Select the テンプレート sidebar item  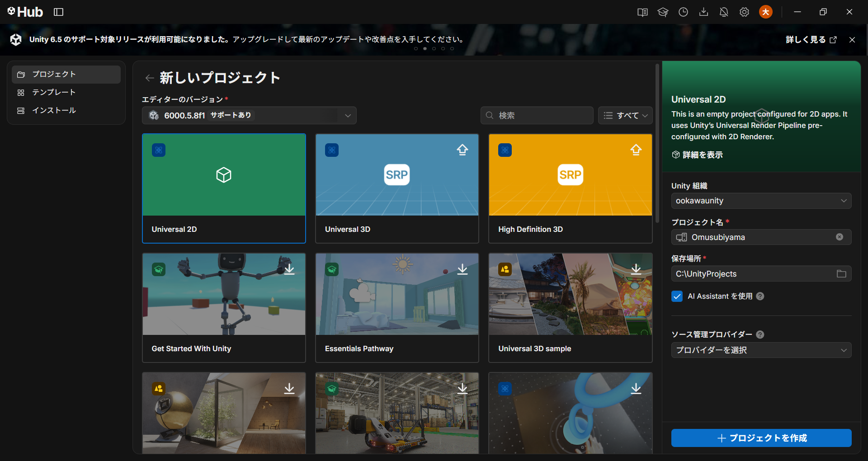[66, 92]
